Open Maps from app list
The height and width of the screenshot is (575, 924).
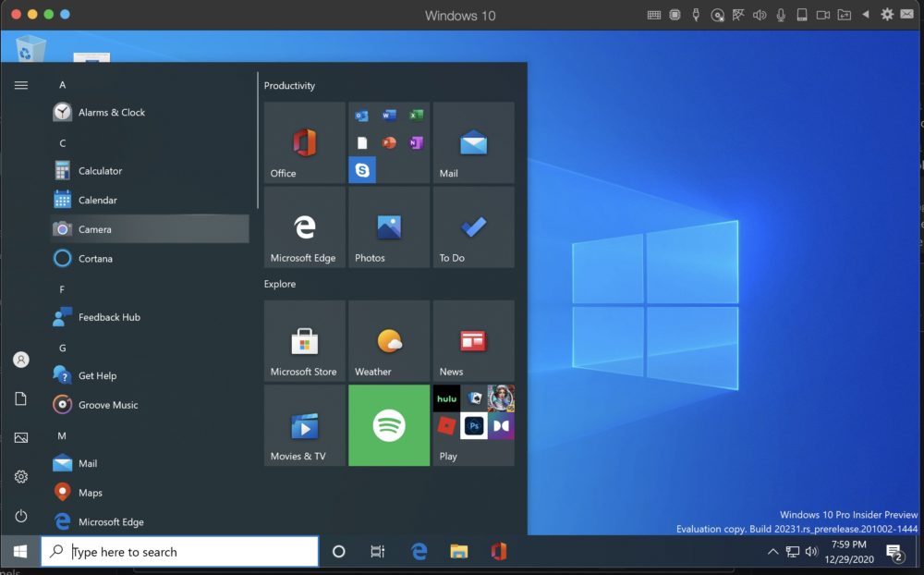click(x=150, y=493)
